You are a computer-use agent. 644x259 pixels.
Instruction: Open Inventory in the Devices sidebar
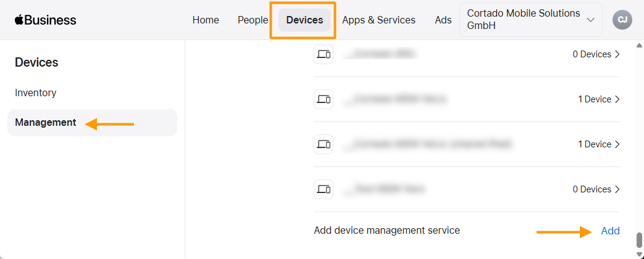pos(35,92)
